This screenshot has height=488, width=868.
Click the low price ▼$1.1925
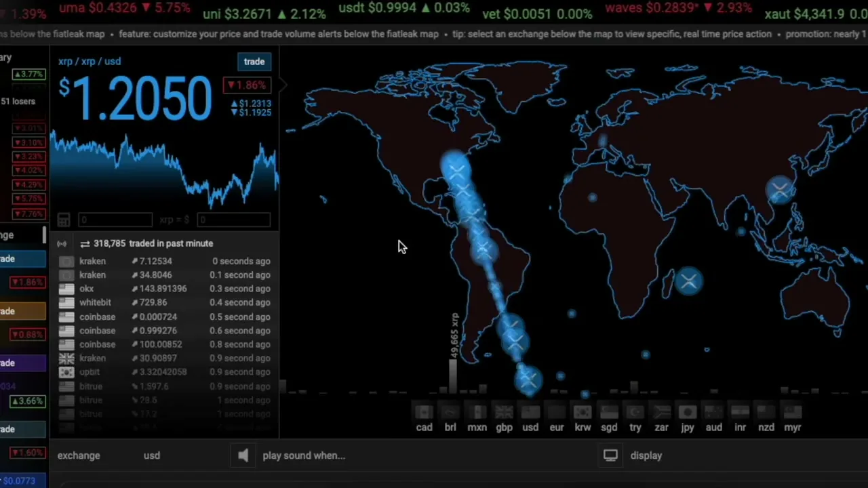[251, 113]
